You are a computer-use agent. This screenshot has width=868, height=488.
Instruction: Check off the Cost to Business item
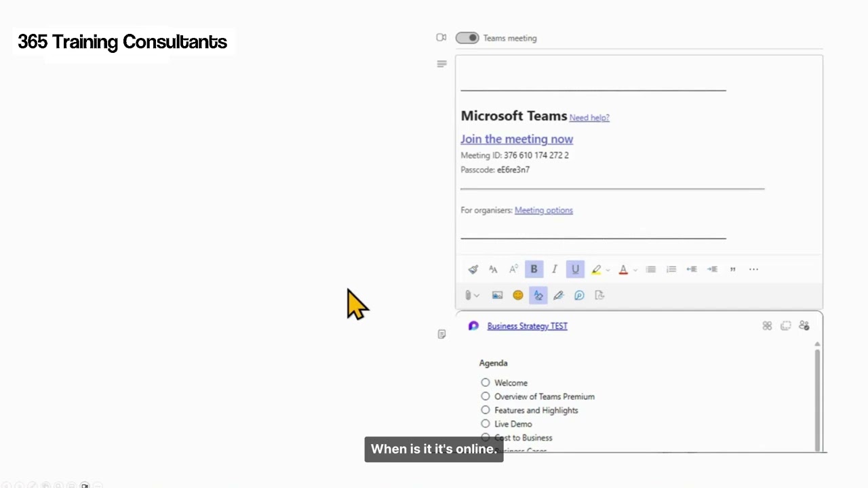point(486,437)
